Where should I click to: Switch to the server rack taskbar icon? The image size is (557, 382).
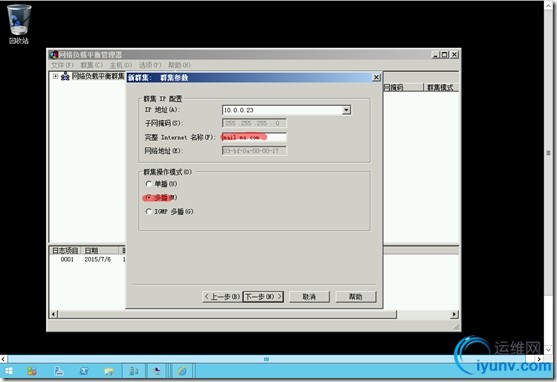pos(134,371)
